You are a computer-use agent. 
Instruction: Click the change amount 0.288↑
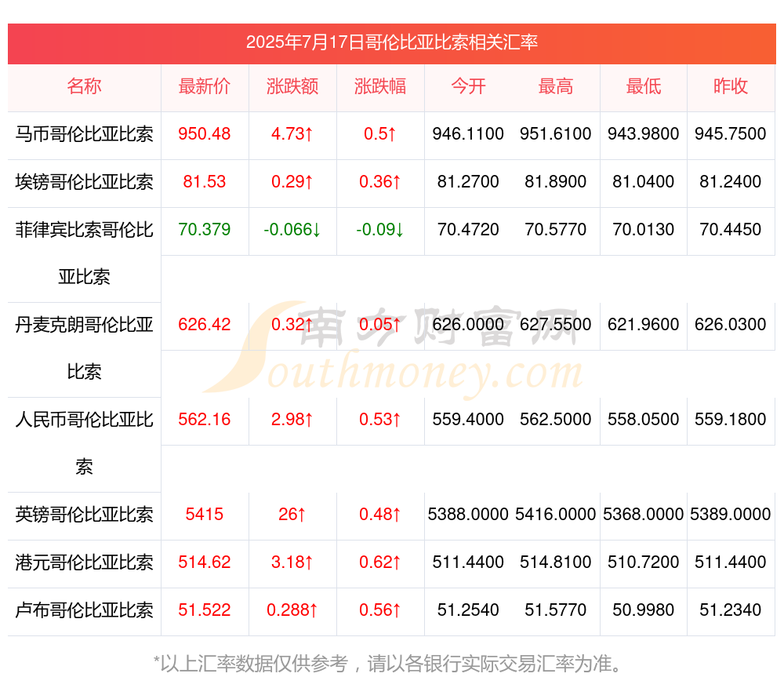tap(292, 610)
